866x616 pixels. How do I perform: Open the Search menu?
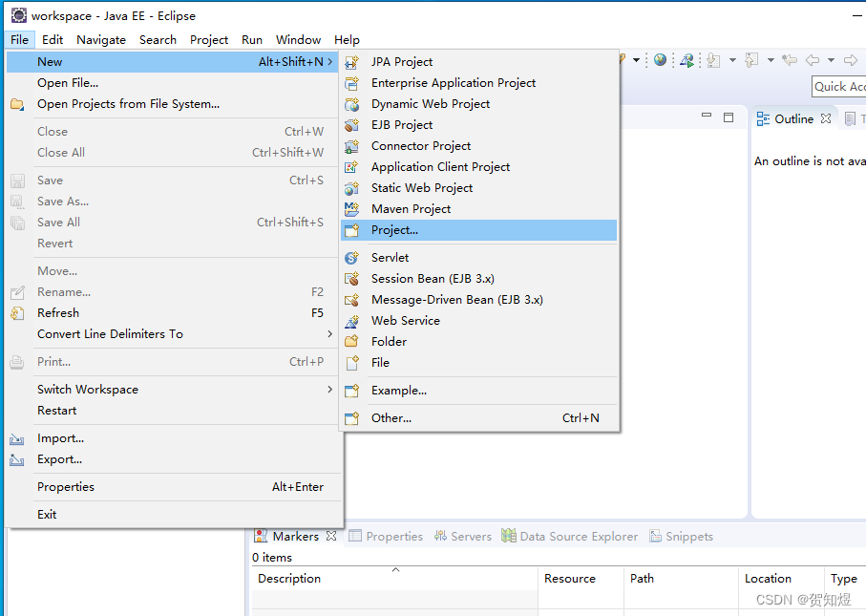click(x=158, y=40)
